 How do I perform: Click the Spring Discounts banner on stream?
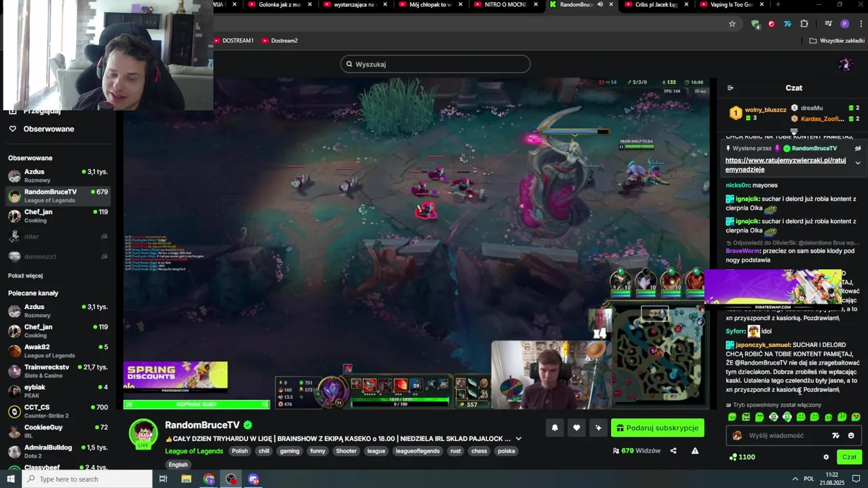(x=176, y=378)
